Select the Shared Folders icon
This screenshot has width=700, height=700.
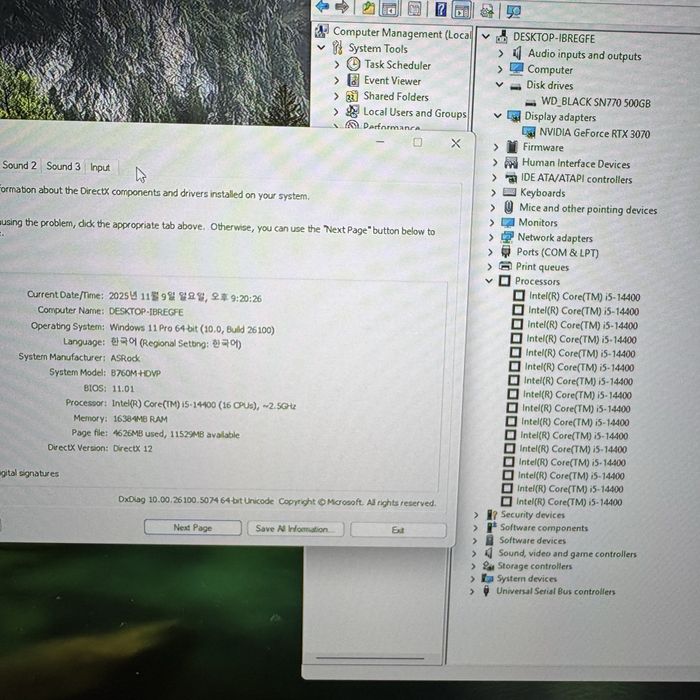[352, 96]
